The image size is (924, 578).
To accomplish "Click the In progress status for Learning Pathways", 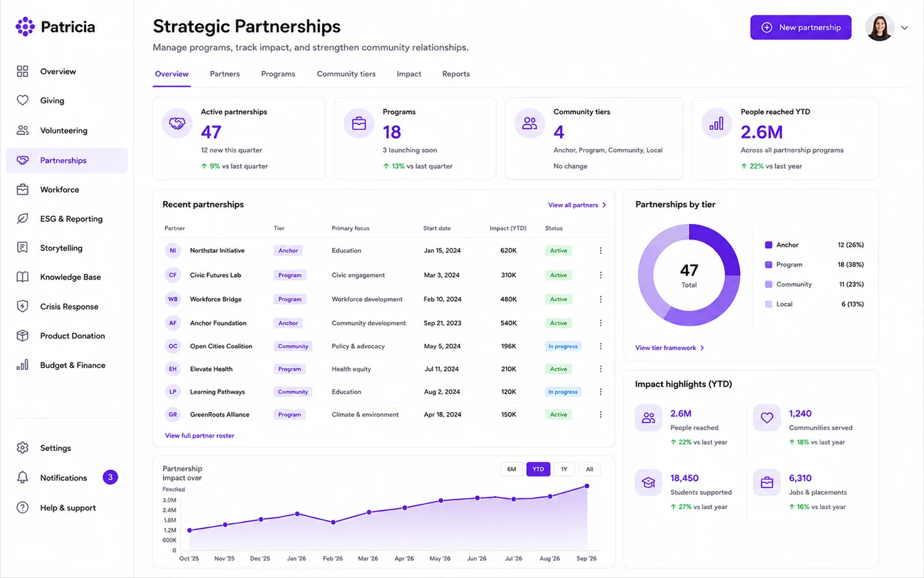I will [563, 392].
